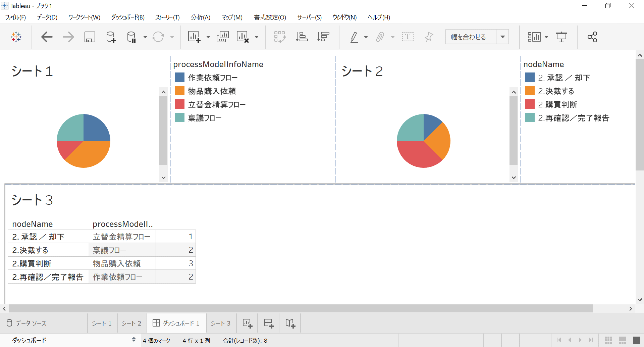Click the horizontal scrollbar at dashboard bottom

[x=301, y=308]
